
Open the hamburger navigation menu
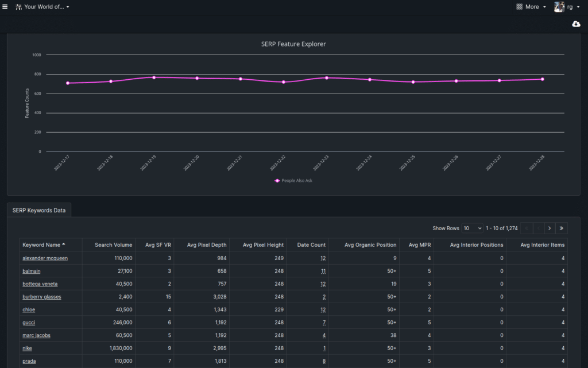pyautogui.click(x=5, y=7)
